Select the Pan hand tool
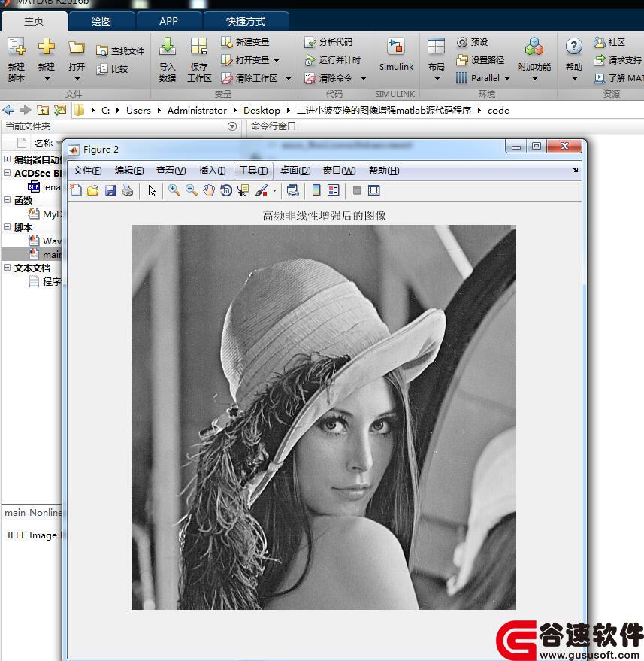644x661 pixels. pos(209,190)
